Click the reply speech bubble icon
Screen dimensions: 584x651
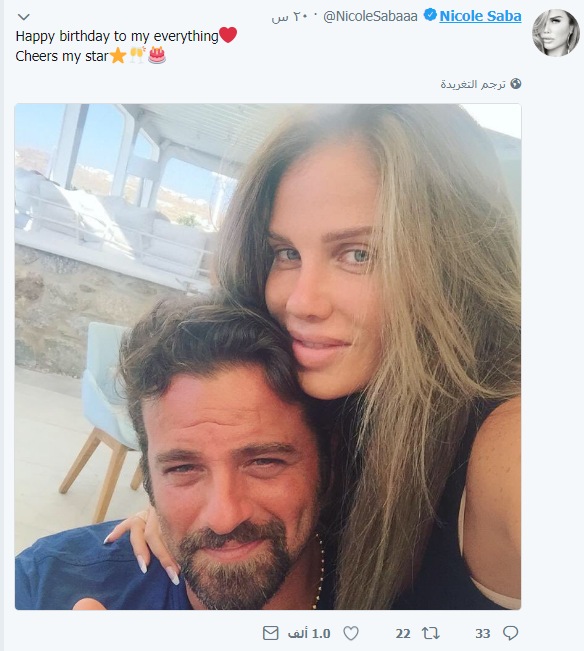510,633
